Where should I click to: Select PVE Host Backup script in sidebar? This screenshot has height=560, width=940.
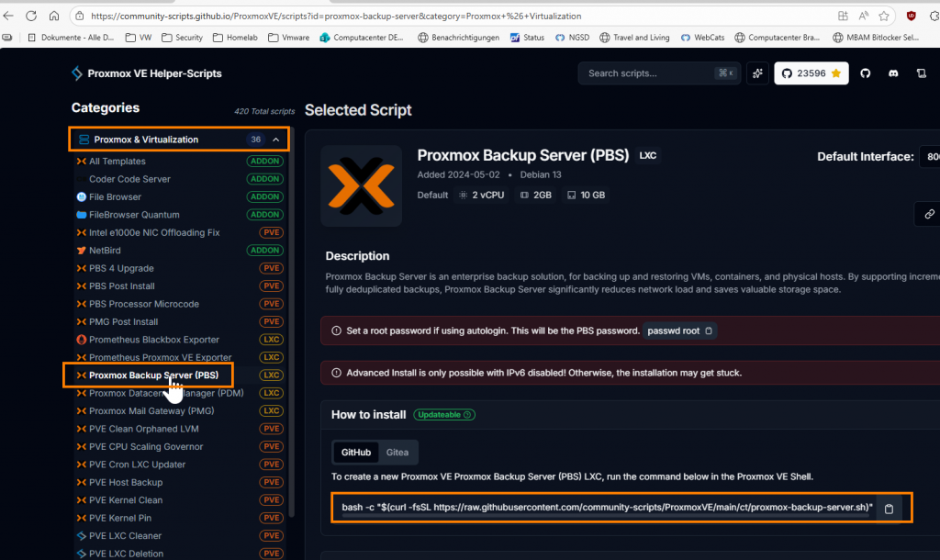[x=126, y=482]
